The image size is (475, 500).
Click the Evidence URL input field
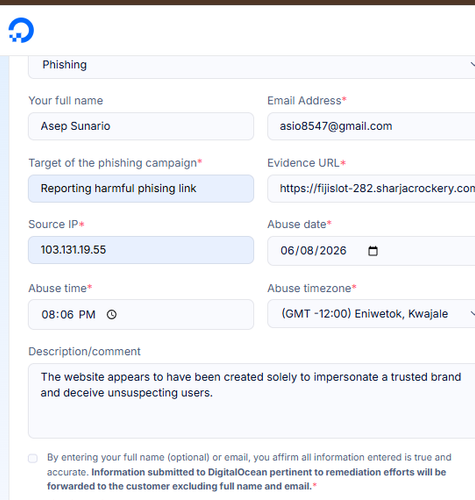click(371, 189)
